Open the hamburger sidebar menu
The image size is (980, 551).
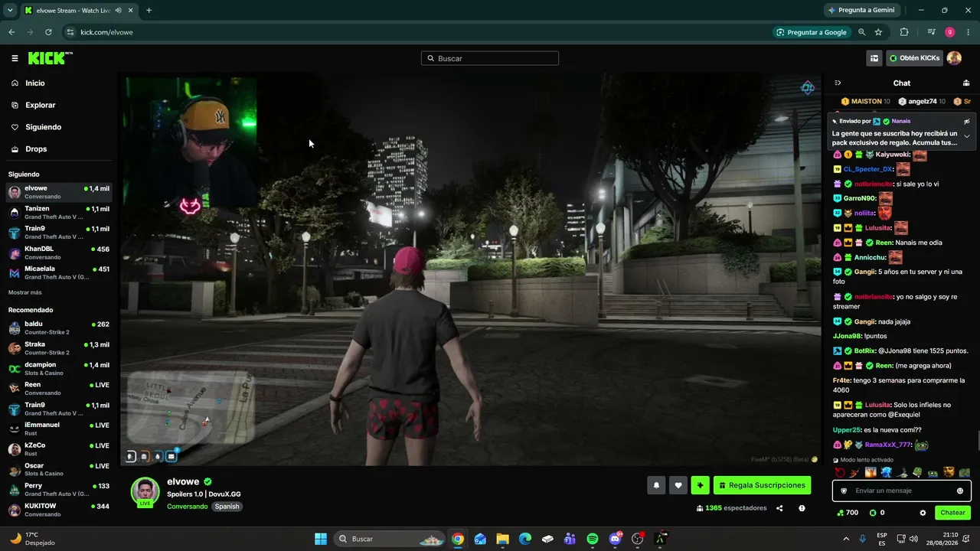coord(15,58)
